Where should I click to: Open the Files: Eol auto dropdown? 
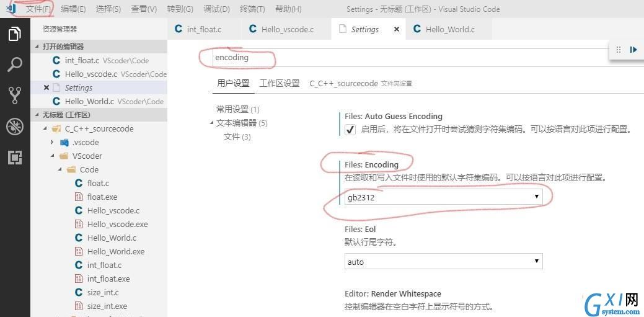[x=444, y=262]
